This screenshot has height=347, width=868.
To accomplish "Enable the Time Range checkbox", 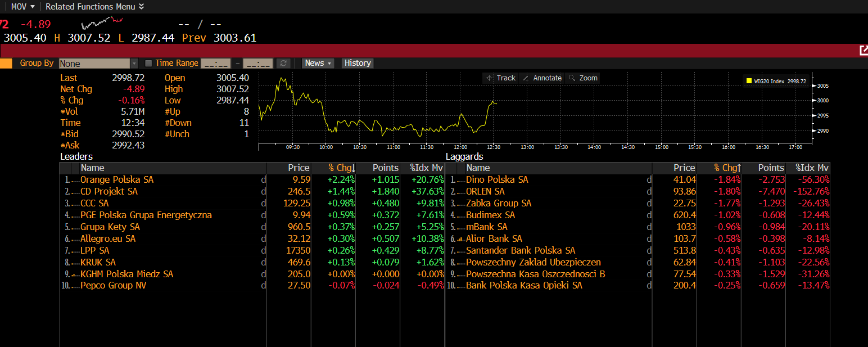I will pos(148,64).
